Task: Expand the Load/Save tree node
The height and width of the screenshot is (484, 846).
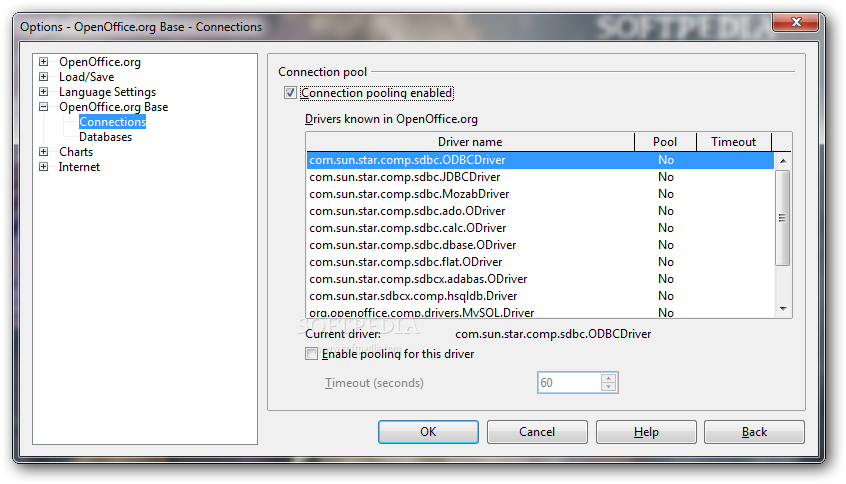Action: (x=44, y=77)
